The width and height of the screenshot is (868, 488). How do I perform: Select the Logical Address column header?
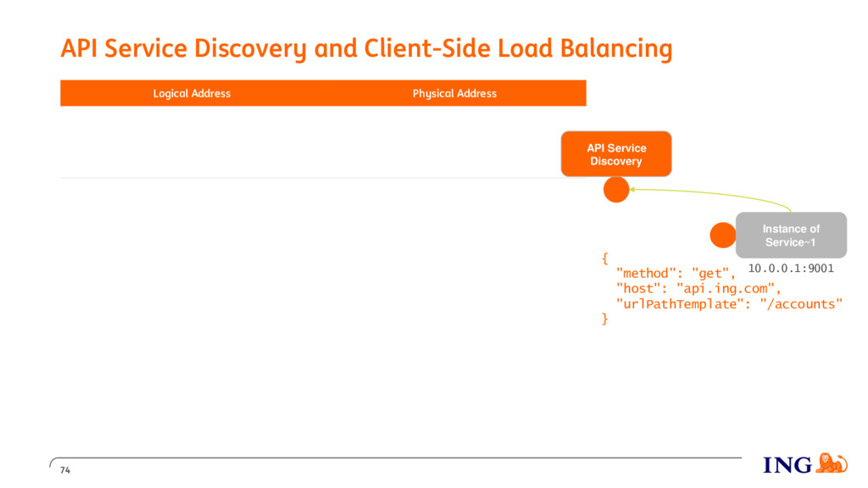tap(192, 93)
